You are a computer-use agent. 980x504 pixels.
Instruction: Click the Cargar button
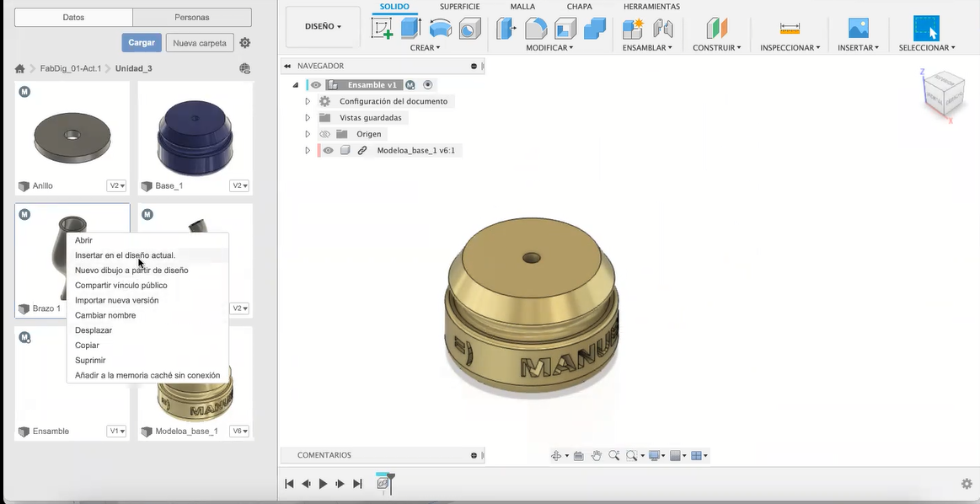click(142, 42)
